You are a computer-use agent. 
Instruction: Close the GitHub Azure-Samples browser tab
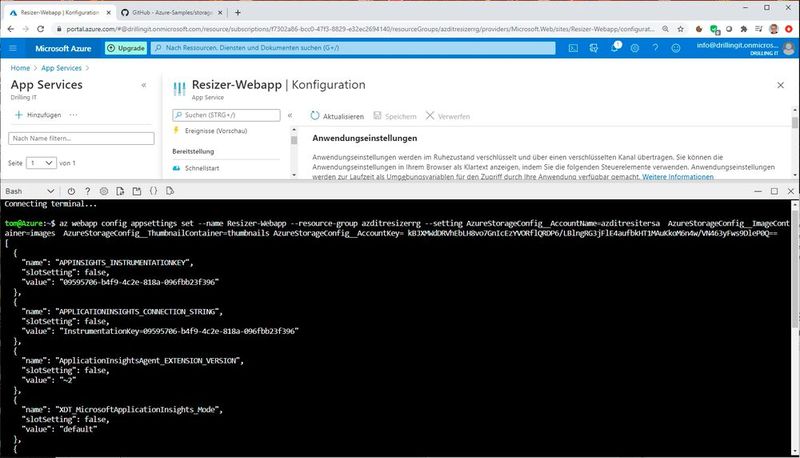pos(220,12)
